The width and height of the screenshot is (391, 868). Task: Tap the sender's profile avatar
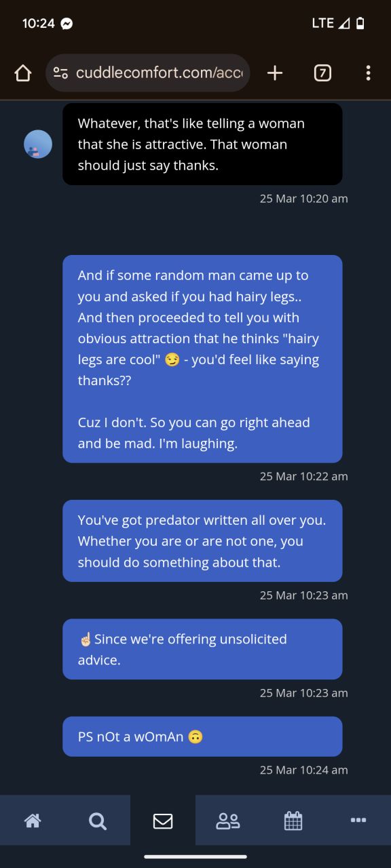point(38,144)
